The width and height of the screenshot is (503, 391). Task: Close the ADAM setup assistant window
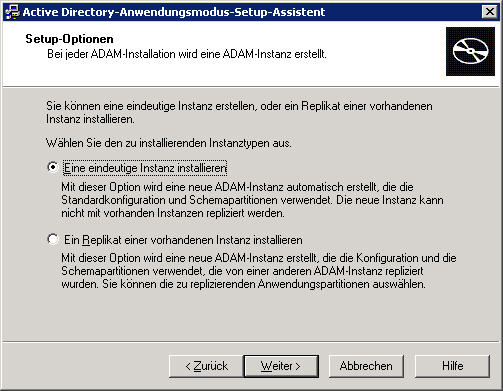489,12
